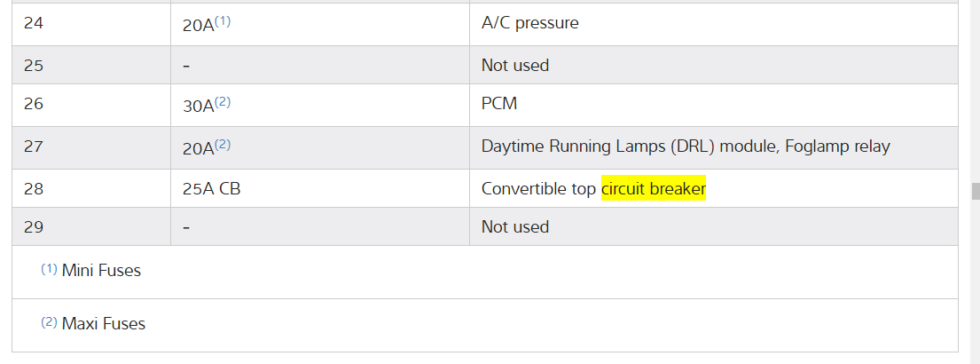
Task: Click the (2) superscript beside 30A
Action: pyautogui.click(x=223, y=102)
